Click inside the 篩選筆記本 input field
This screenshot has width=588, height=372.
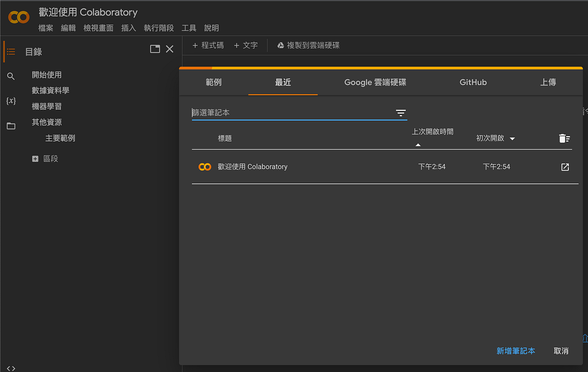click(269, 113)
